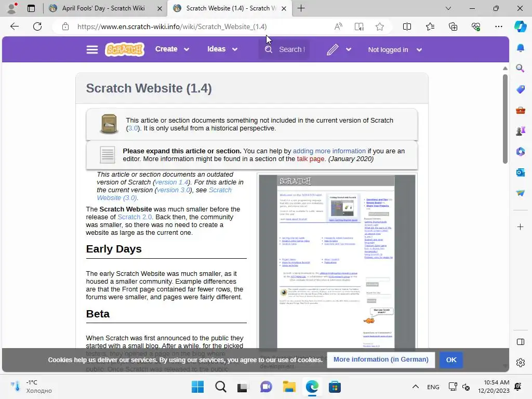Open the sidebar Shopping tag icon
The height and width of the screenshot is (399, 532).
pyautogui.click(x=520, y=89)
